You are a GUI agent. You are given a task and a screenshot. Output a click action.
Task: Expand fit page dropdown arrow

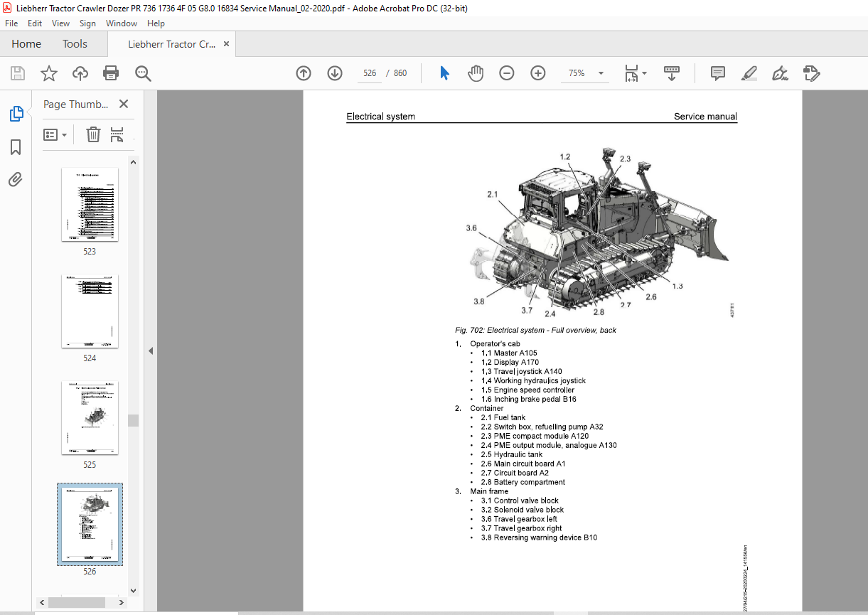click(x=645, y=73)
